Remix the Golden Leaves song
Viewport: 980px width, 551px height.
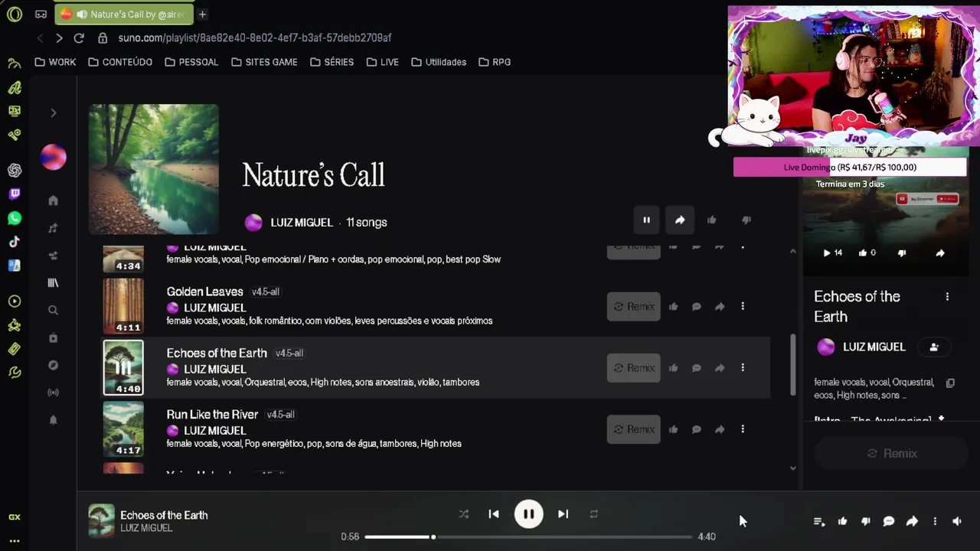(x=634, y=306)
